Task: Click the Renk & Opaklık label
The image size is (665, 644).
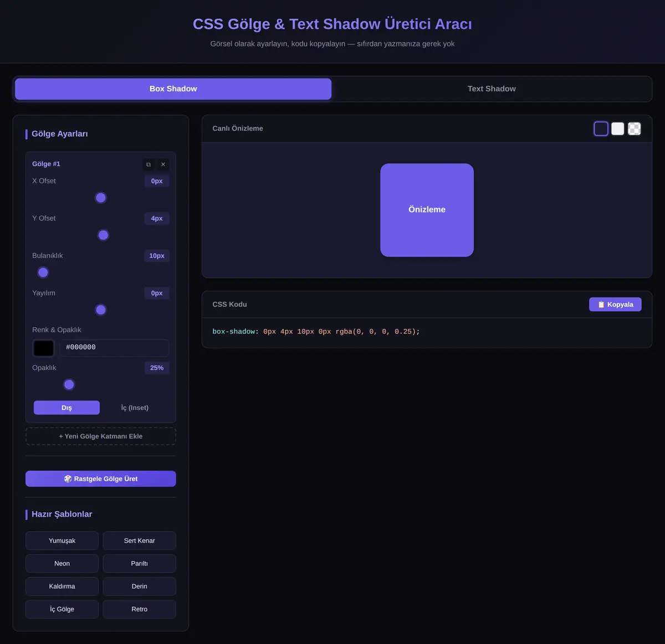Action: (57, 330)
